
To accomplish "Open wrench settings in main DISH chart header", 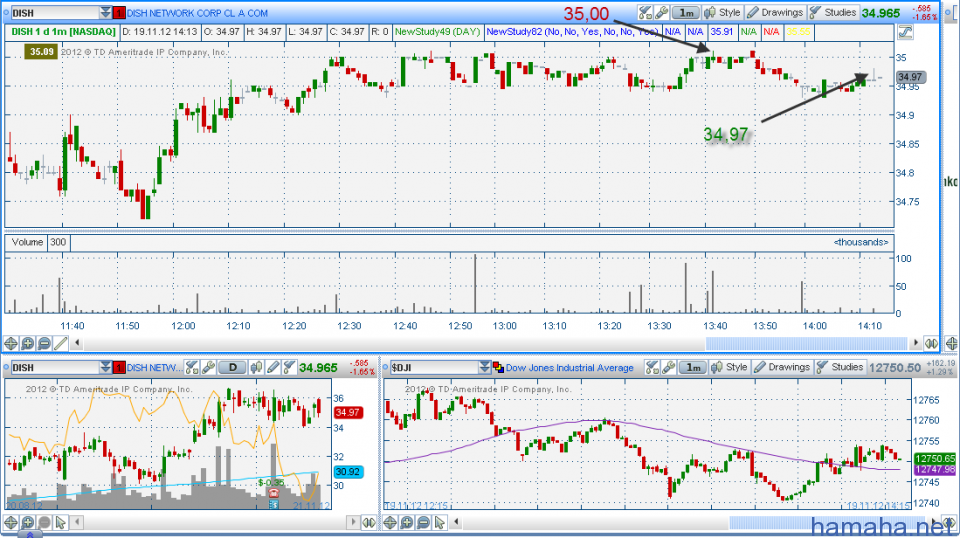I will tap(661, 12).
